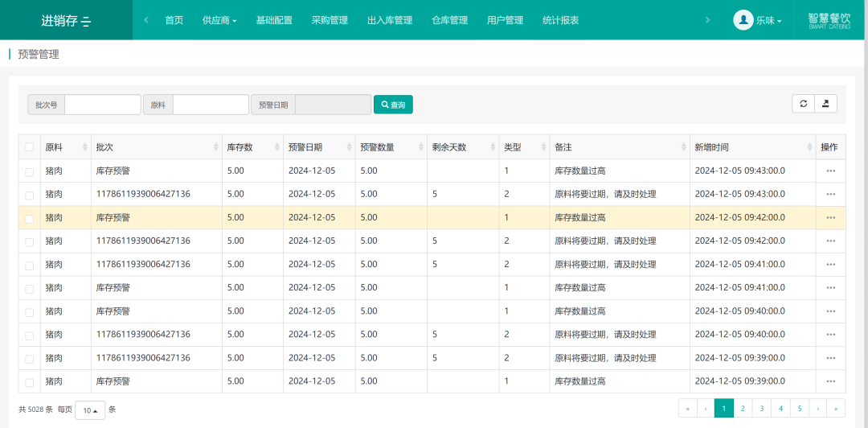Viewport: 868px width, 428px height.
Task: Check the select-all header checkbox
Action: click(x=30, y=147)
